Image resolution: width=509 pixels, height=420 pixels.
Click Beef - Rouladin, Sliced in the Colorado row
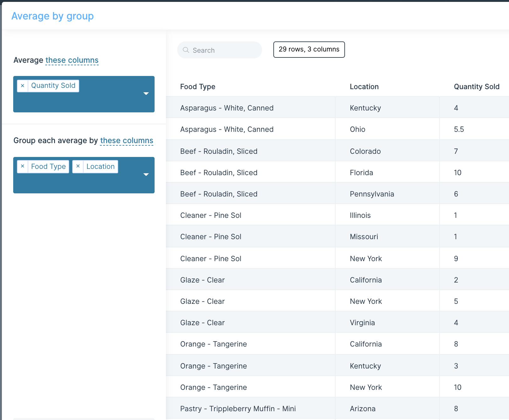pos(219,151)
